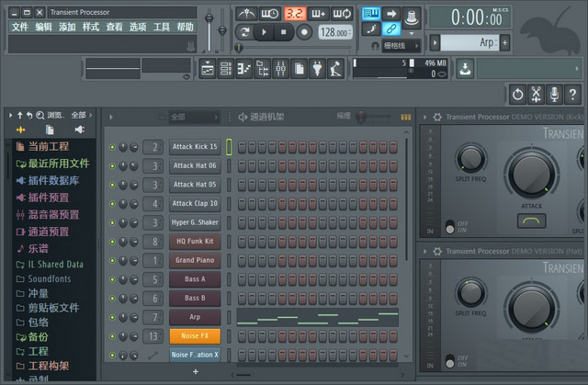The width and height of the screenshot is (588, 385).
Task: Click the step edit arrow button
Action: pyautogui.click(x=391, y=14)
